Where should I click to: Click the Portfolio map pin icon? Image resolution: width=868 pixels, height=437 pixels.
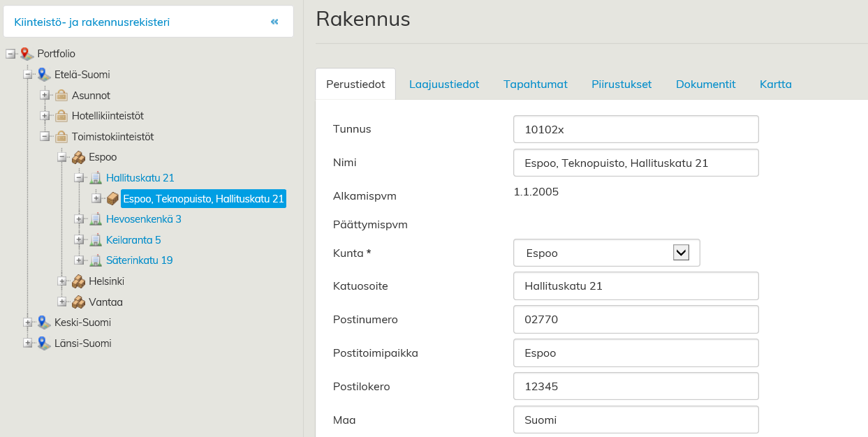point(27,54)
